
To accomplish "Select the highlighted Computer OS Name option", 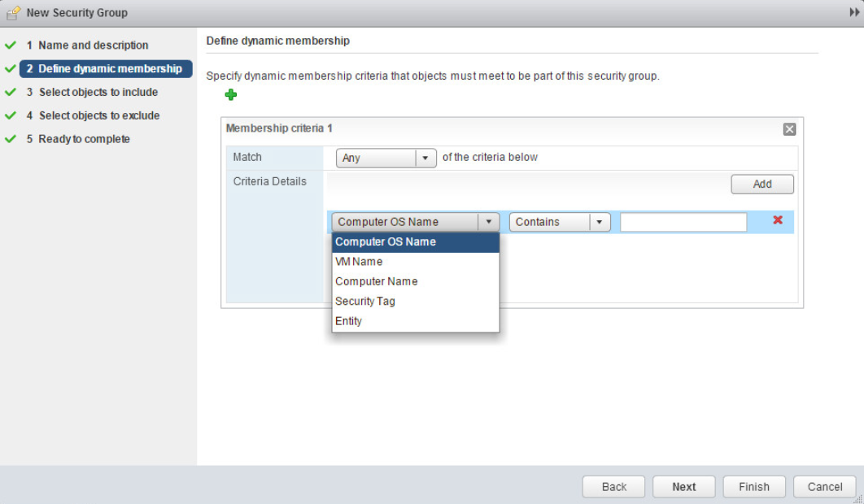I will (x=385, y=241).
